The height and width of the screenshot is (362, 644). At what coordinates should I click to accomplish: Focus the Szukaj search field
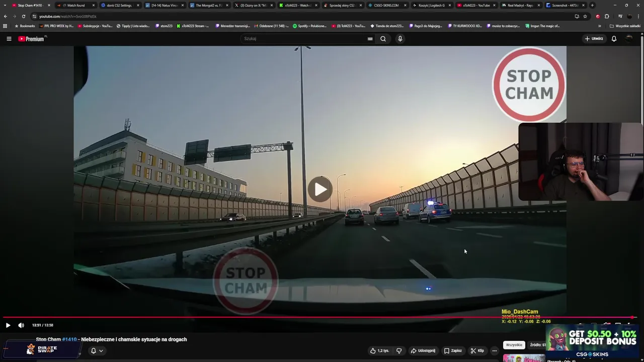point(304,39)
